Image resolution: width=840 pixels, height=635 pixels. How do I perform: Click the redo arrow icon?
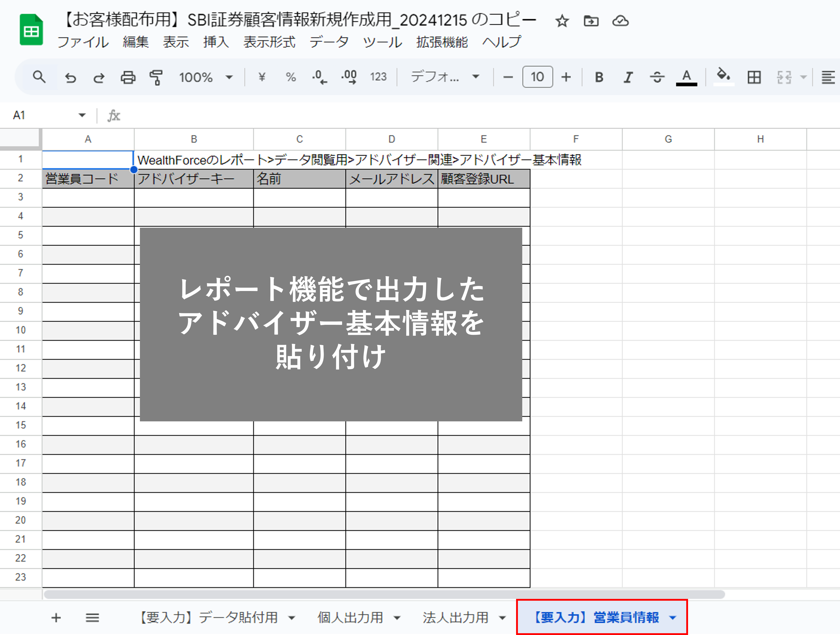tap(99, 77)
